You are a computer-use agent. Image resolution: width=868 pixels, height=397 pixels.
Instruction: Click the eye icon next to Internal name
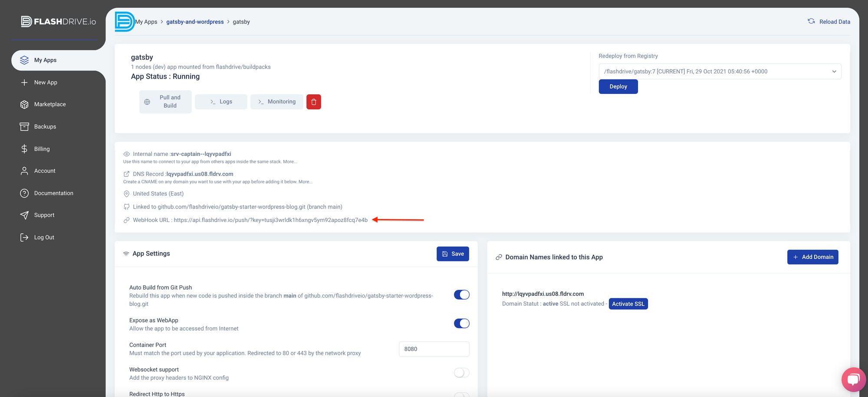[x=127, y=154]
